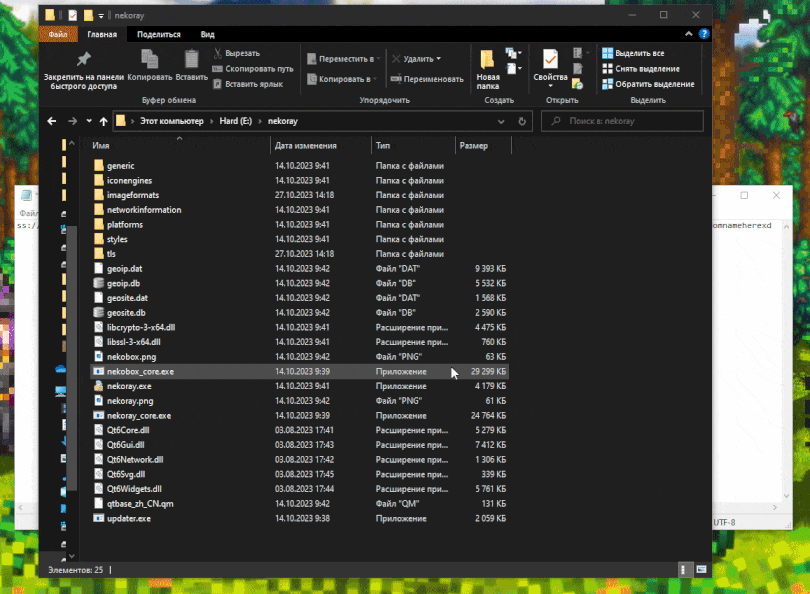Switch to the Главная ribbon tab
This screenshot has width=810, height=594.
[102, 34]
